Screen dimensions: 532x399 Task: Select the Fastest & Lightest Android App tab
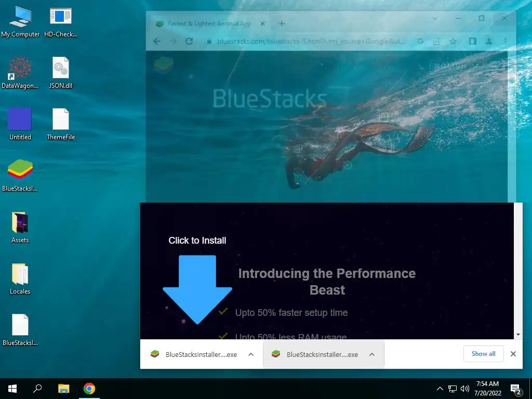click(209, 23)
